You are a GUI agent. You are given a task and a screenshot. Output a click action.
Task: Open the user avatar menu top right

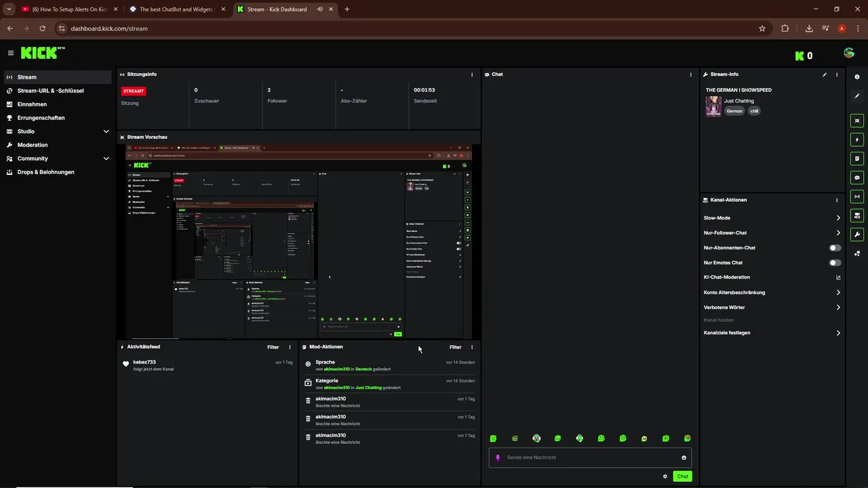pos(849,53)
